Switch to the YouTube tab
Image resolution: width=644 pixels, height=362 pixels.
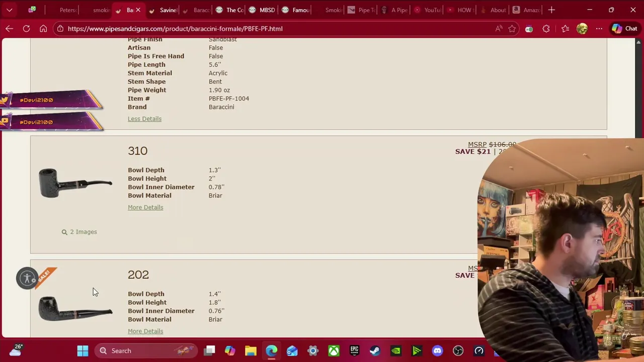(x=428, y=10)
